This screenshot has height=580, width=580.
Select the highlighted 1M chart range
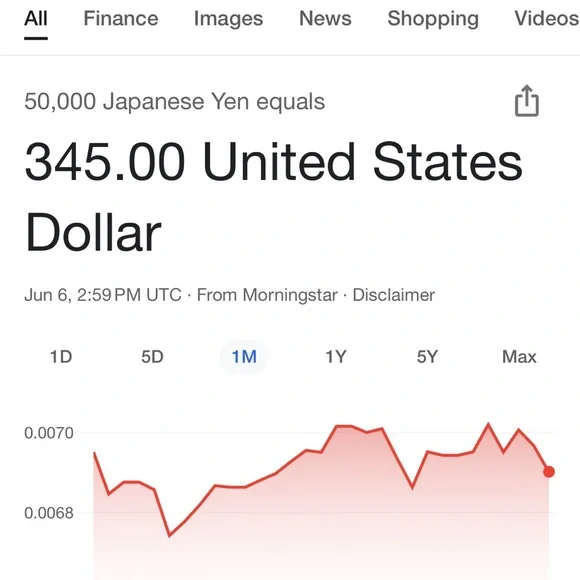click(x=244, y=357)
